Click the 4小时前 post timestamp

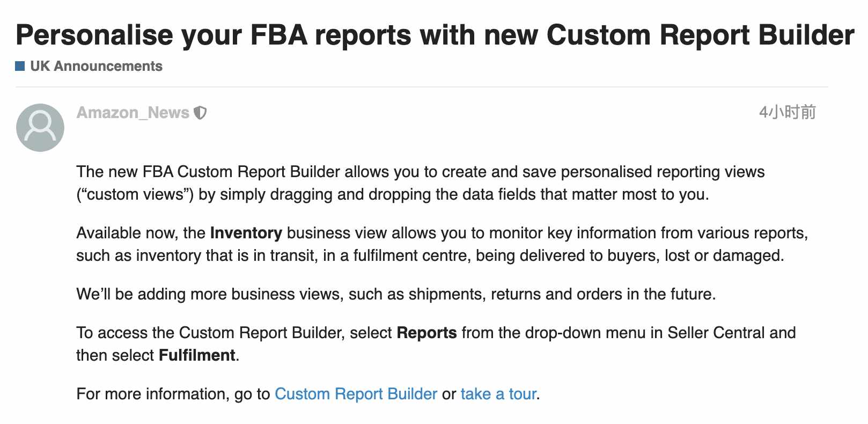click(787, 112)
